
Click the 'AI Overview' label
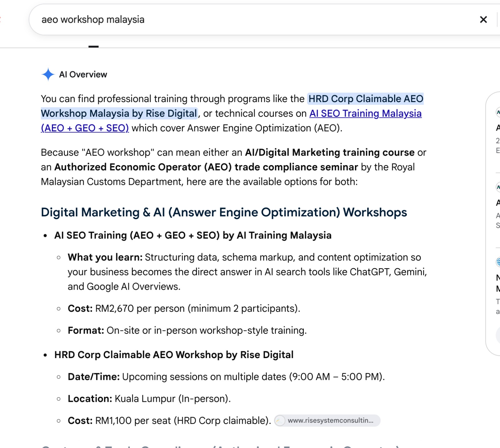pyautogui.click(x=83, y=75)
